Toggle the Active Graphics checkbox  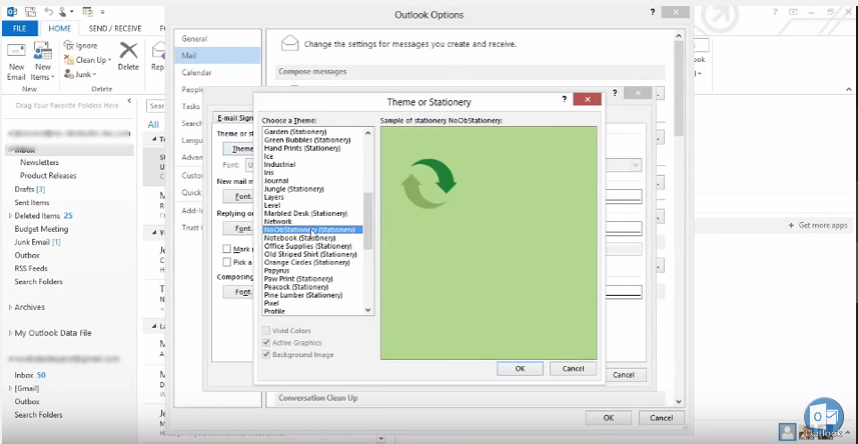point(266,343)
